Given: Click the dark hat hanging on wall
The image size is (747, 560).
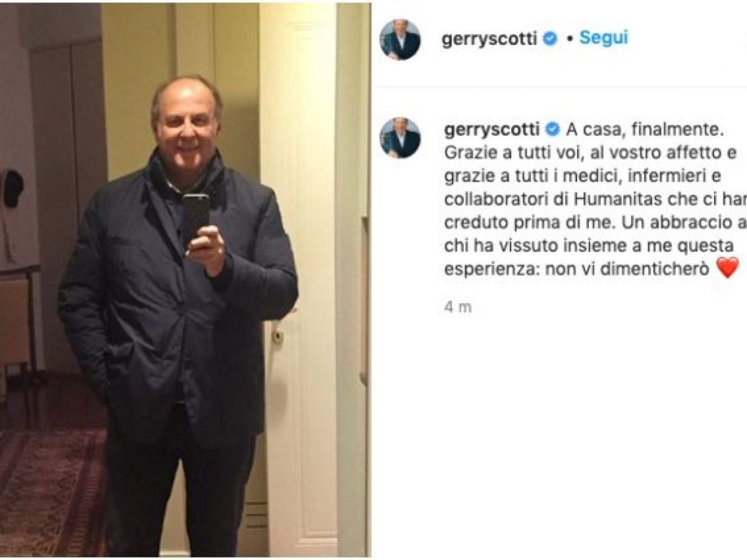Looking at the screenshot, I should coord(12,188).
